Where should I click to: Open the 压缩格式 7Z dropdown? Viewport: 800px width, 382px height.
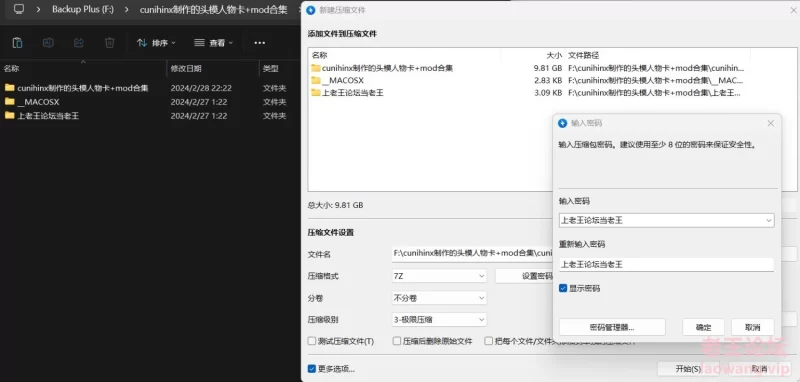click(x=439, y=276)
